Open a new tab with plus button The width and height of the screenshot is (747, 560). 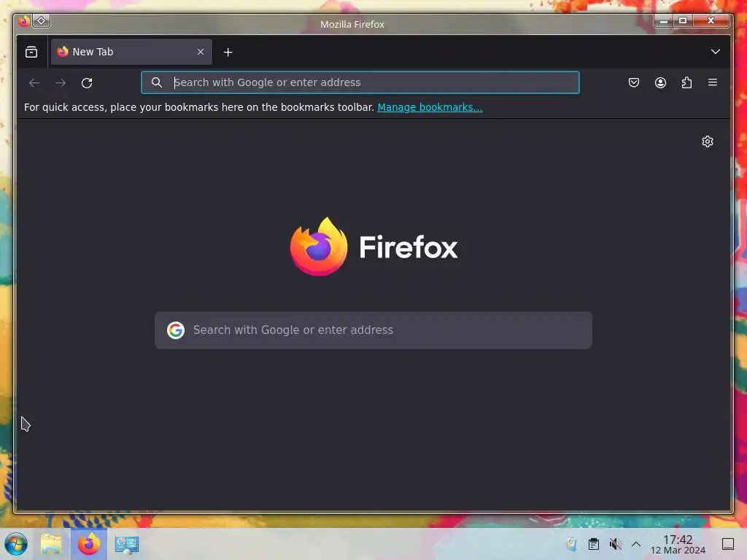click(x=228, y=52)
